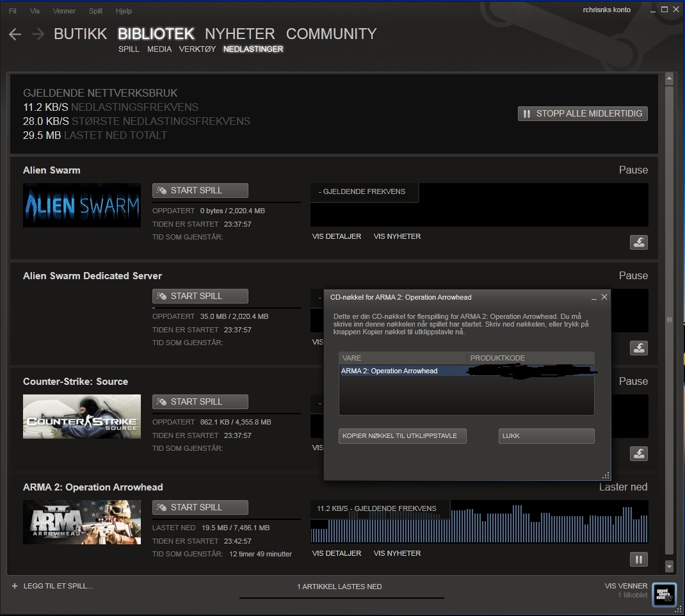Open the MEDIA sub-tab
Image resolution: width=685 pixels, height=616 pixels.
[159, 49]
